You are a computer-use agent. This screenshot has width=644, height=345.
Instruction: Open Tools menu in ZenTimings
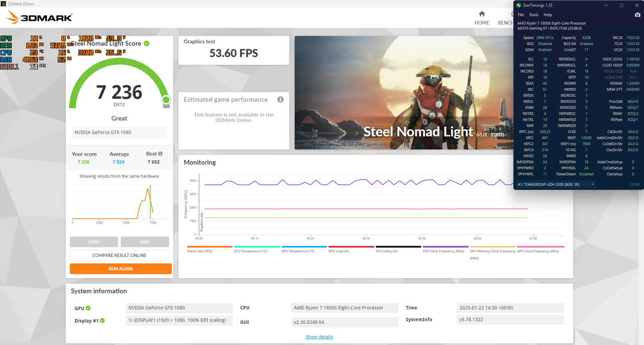533,15
